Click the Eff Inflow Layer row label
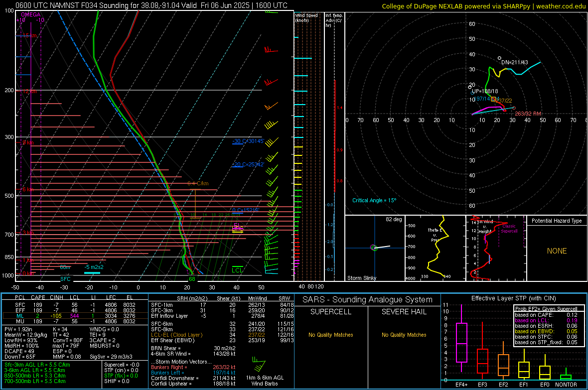The image size is (588, 390). pos(168,316)
